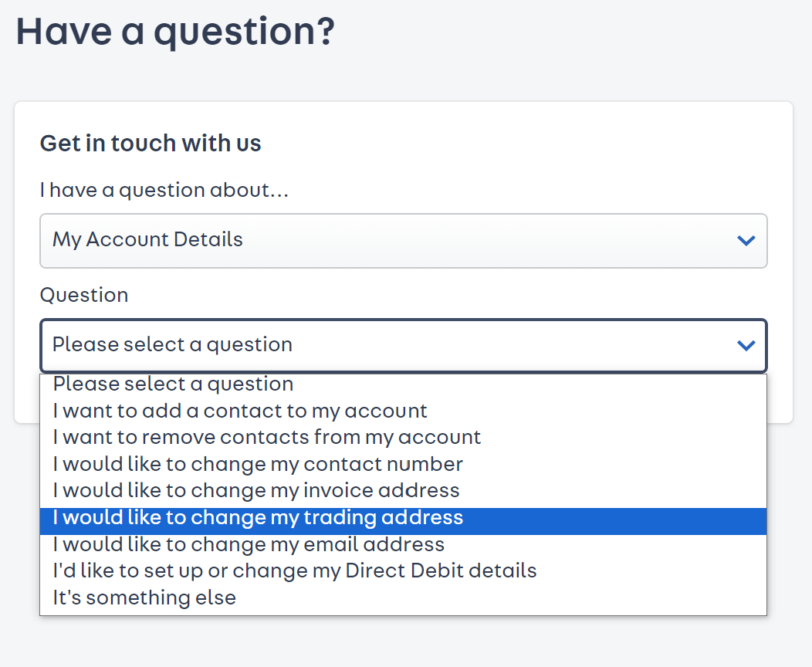The height and width of the screenshot is (667, 812).
Task: Click inside the topic selection field
Action: click(x=309, y=240)
